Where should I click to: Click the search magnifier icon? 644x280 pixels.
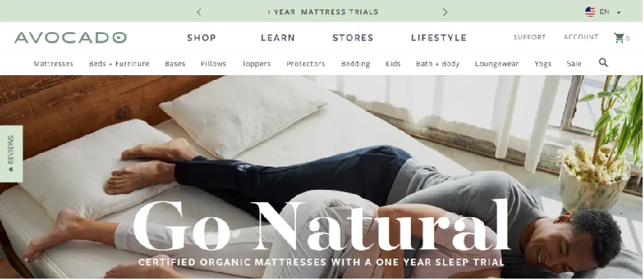(x=603, y=63)
